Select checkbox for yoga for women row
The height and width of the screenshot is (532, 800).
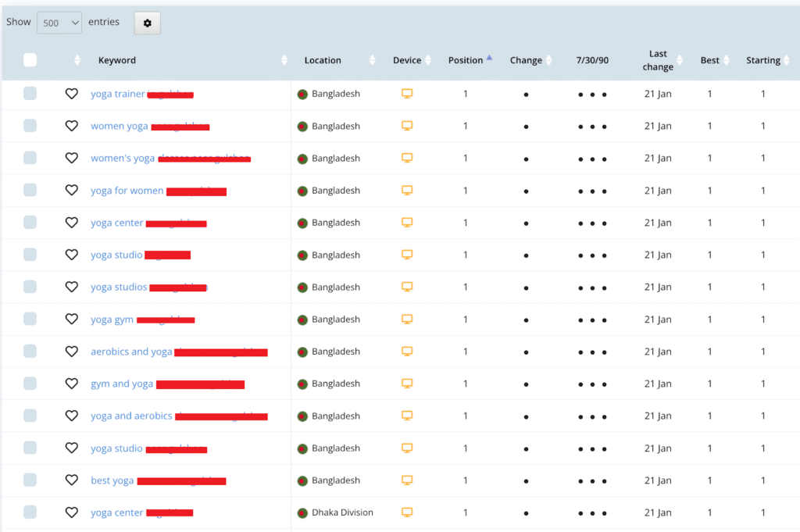(30, 190)
